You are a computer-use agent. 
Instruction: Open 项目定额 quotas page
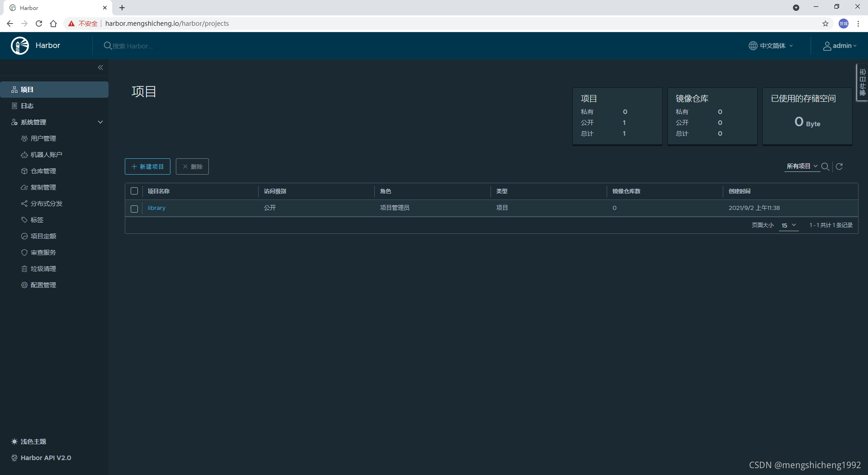click(43, 236)
